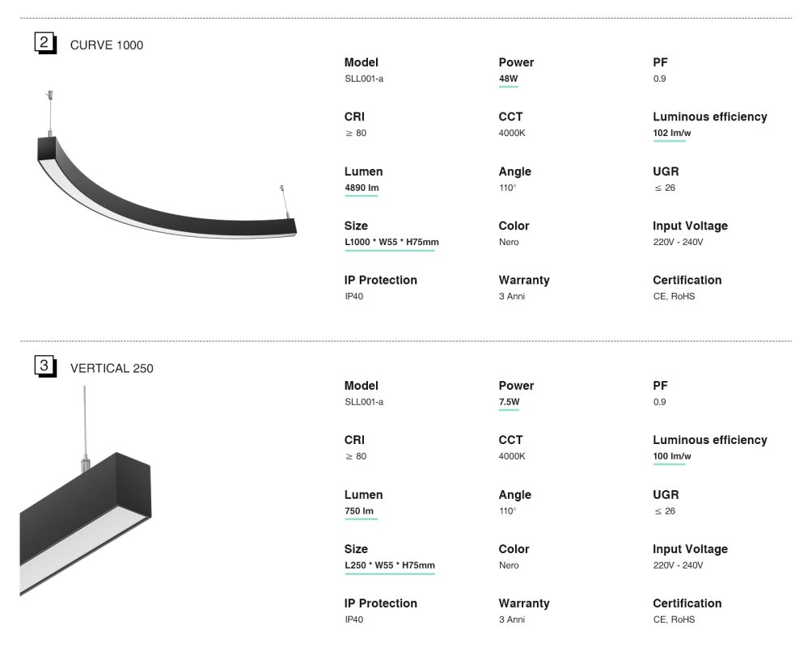Click the number 2 badge icon
Screen dimensions: 812x647
click(x=44, y=44)
